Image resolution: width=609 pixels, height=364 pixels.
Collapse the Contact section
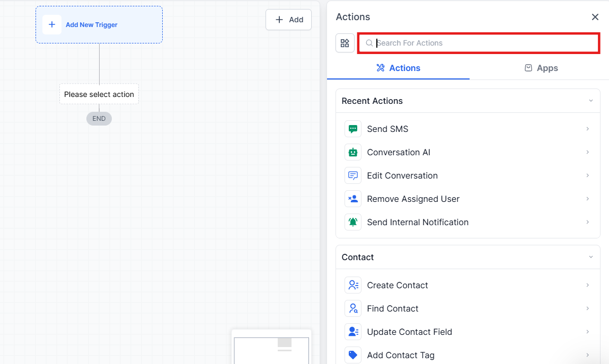pyautogui.click(x=590, y=257)
